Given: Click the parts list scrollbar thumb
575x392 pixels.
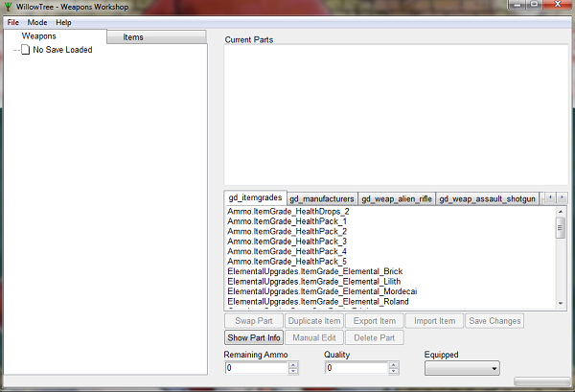Looking at the screenshot, I should (x=561, y=228).
